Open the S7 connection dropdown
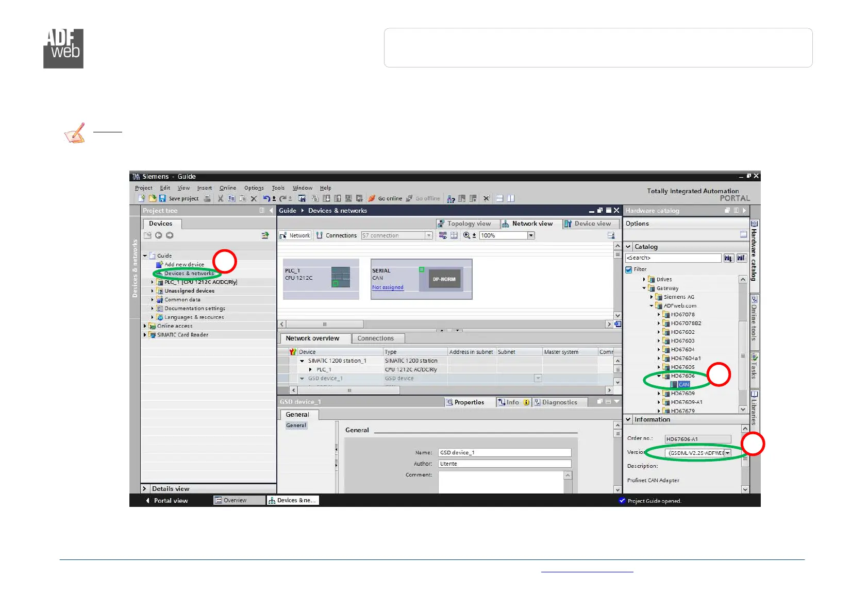Image resolution: width=868 pixels, height=613 pixels. point(428,235)
